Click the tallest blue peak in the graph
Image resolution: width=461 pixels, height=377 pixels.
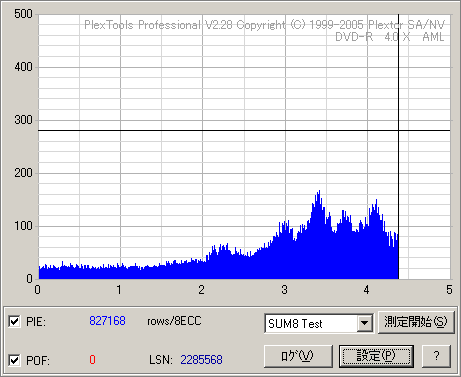[x=319, y=200]
